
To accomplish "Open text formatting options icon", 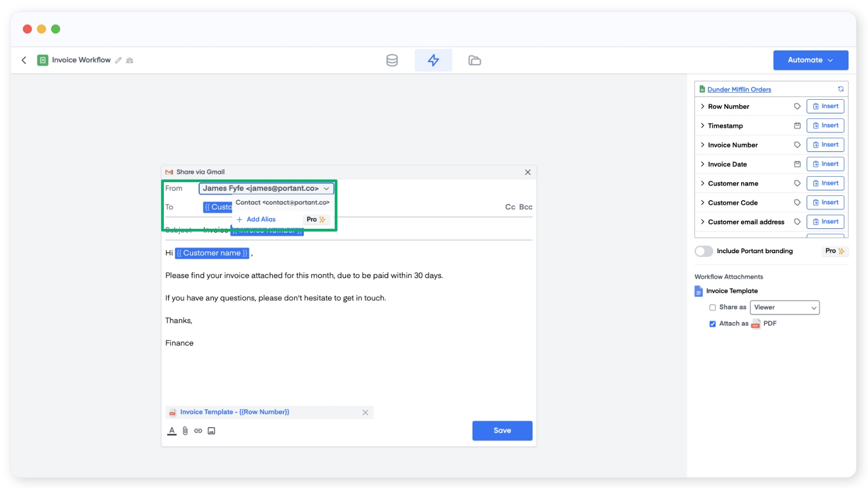I will click(171, 431).
